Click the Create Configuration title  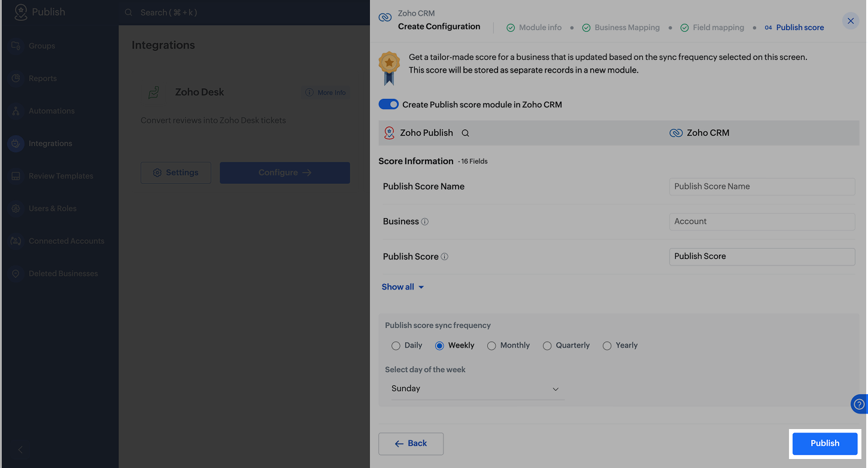(439, 26)
